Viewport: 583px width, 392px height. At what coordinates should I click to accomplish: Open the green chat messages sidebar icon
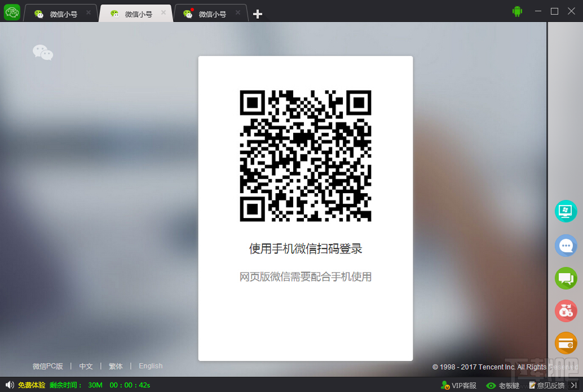pos(566,278)
